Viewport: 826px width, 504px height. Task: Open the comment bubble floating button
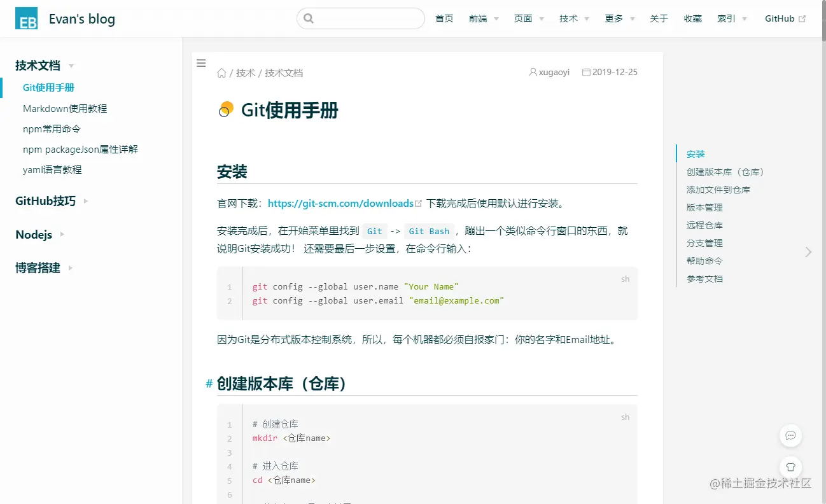tap(790, 435)
